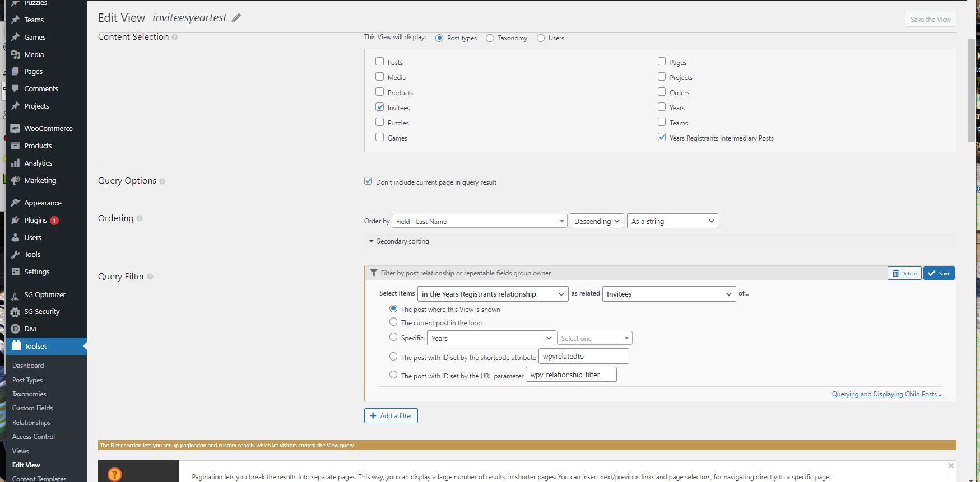This screenshot has height=482, width=980.
Task: Click the Analytics bar chart icon
Action: [x=15, y=163]
